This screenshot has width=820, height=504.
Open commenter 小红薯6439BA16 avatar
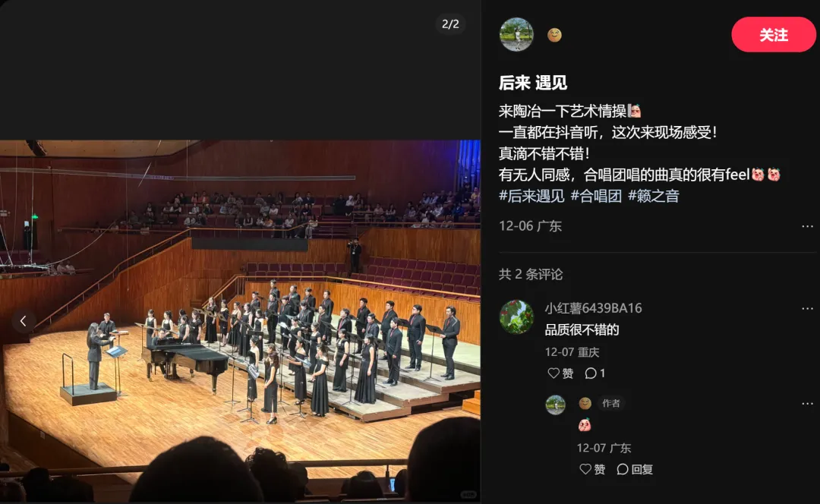point(516,317)
